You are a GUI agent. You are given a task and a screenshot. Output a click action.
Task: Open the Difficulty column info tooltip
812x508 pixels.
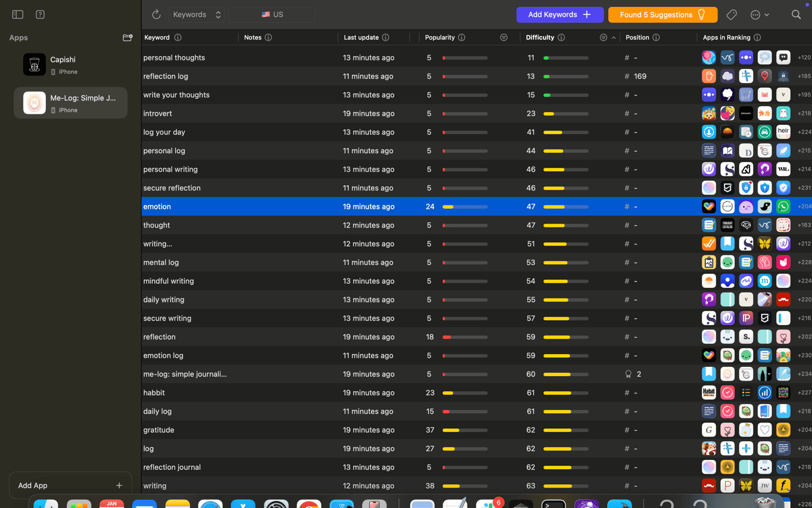pyautogui.click(x=561, y=37)
